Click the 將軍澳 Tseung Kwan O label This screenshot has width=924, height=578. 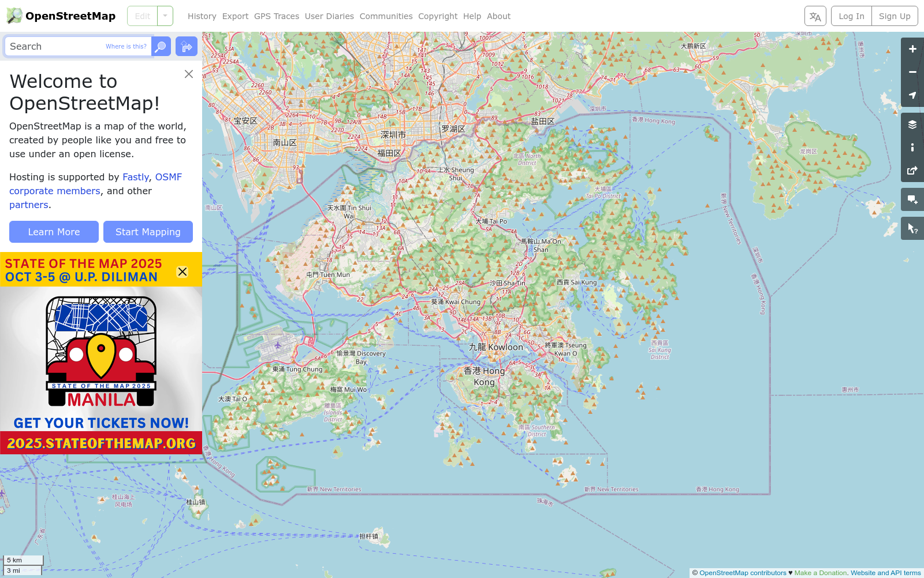(x=565, y=349)
